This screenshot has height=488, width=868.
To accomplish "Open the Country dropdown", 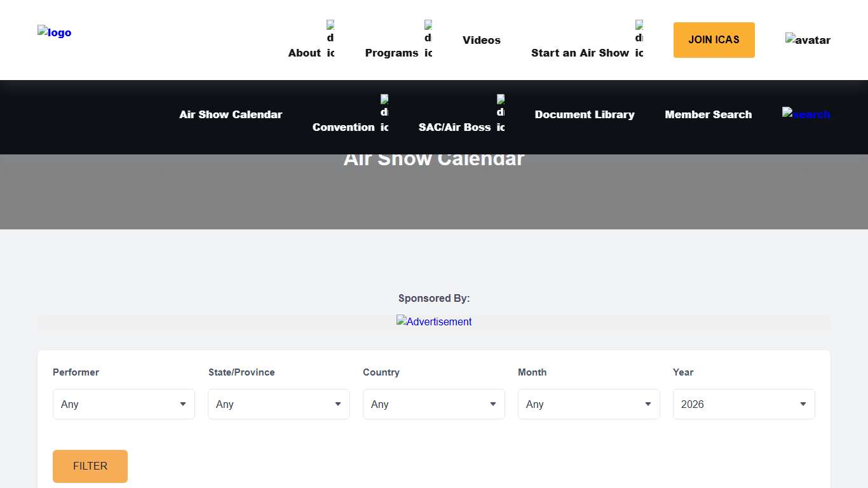I will point(433,404).
